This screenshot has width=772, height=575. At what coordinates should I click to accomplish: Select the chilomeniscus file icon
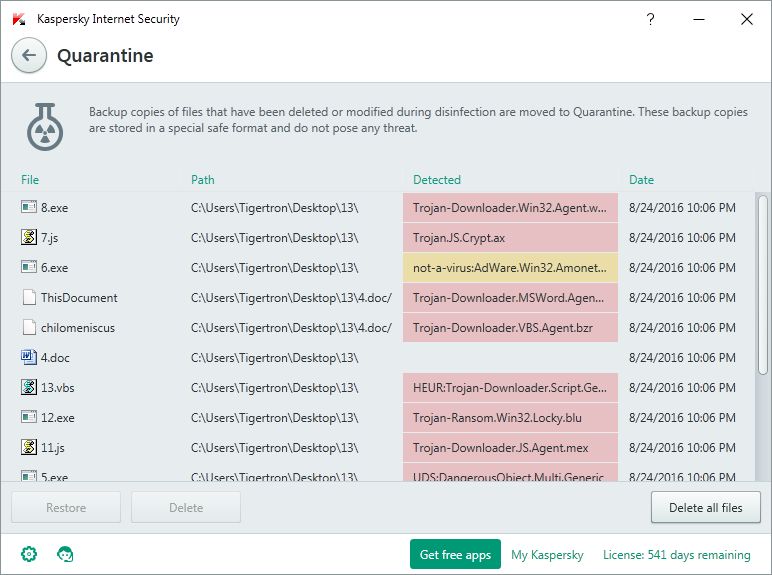29,327
